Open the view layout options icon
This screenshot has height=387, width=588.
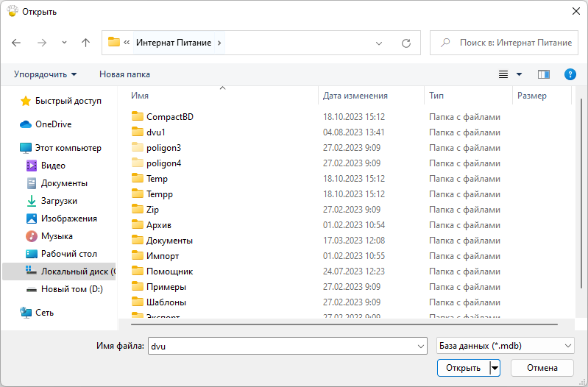504,74
